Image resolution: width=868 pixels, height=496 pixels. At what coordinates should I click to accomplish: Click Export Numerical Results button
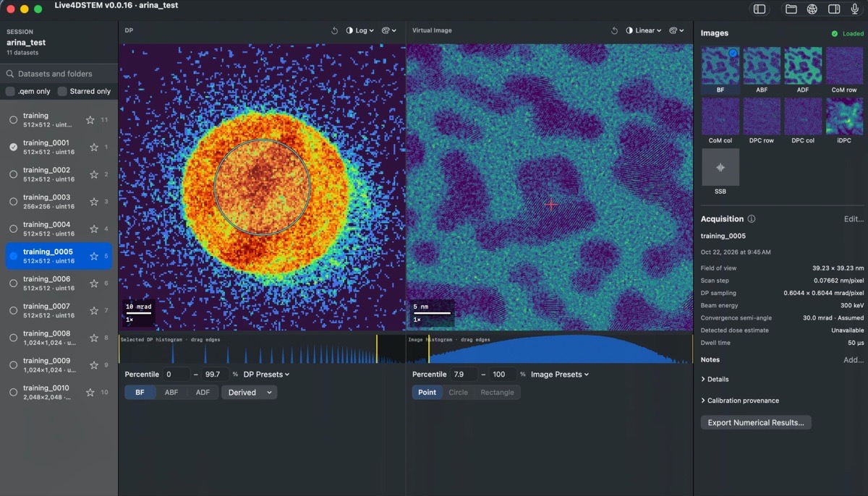(x=756, y=422)
